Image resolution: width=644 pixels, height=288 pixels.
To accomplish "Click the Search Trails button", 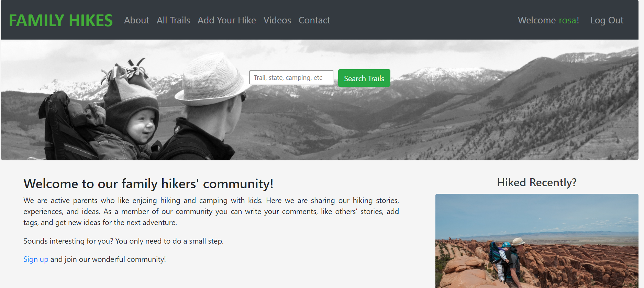I will pos(364,78).
